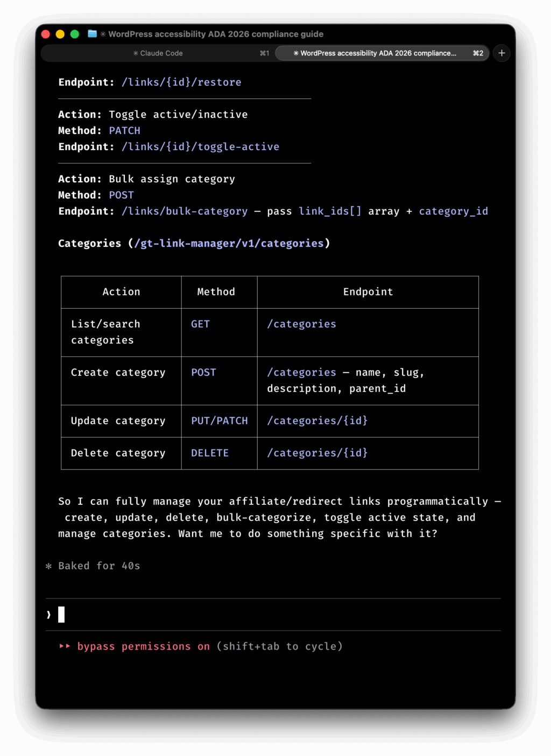The image size is (551, 756).
Task: Click the yellow minimize window button
Action: click(60, 34)
